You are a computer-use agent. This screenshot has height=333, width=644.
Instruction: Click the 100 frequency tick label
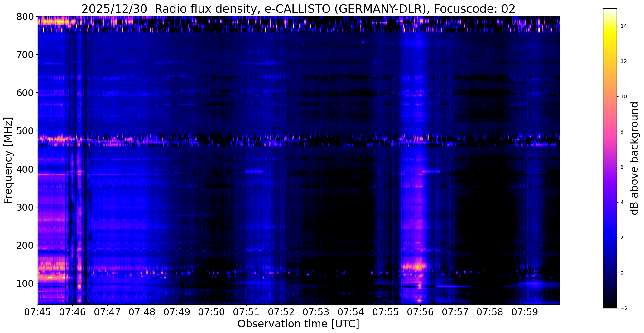click(x=24, y=283)
